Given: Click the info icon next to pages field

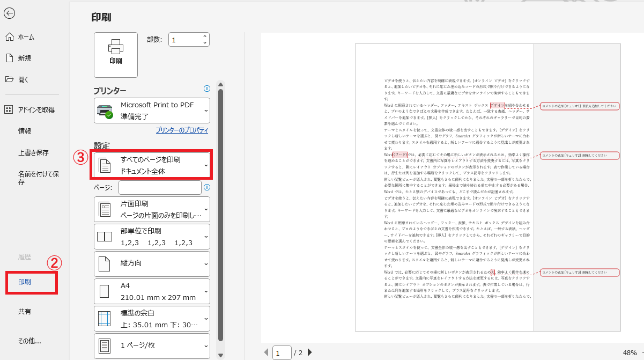Looking at the screenshot, I should click(207, 188).
